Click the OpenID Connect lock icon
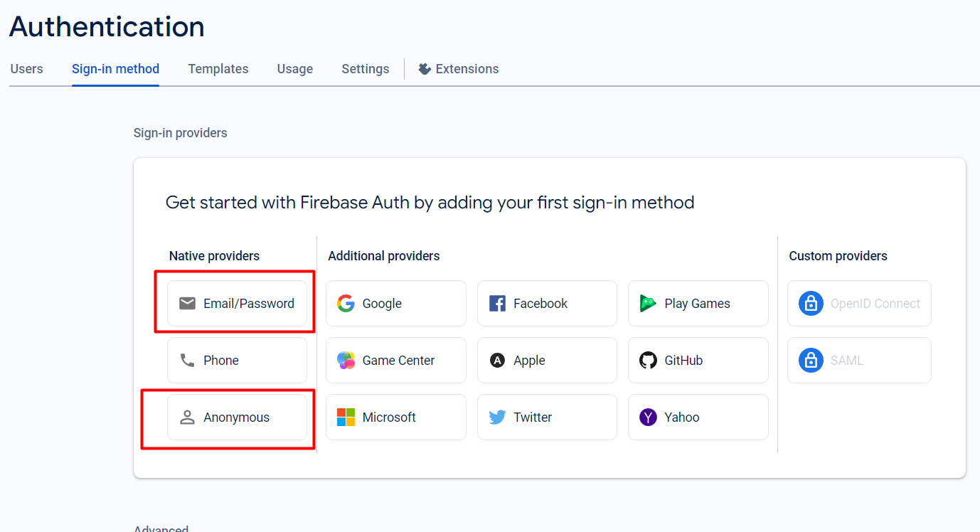This screenshot has height=532, width=980. pos(811,304)
